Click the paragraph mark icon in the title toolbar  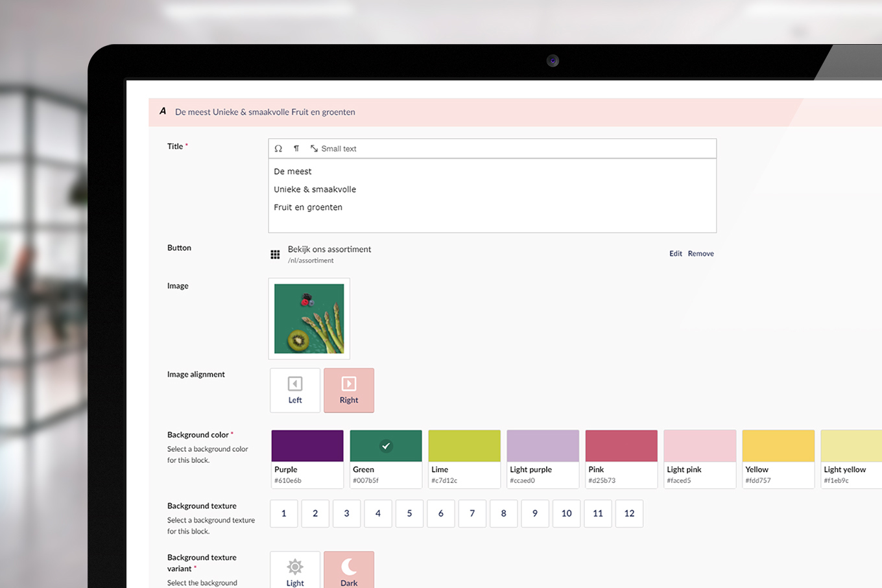point(296,148)
